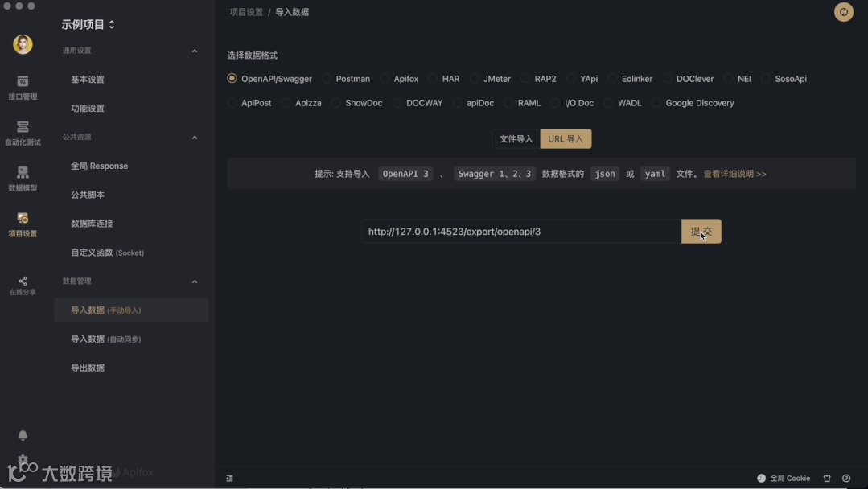Open the help question-mark icon

[846, 478]
